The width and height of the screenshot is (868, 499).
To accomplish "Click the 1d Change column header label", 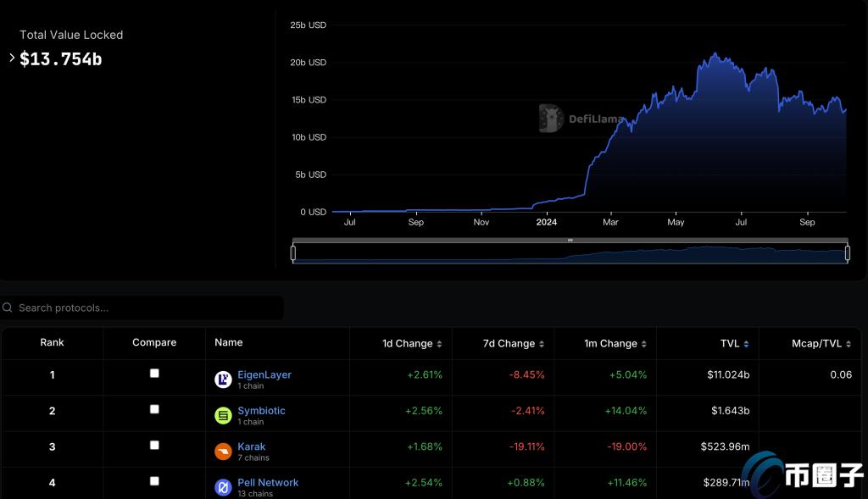I will [x=408, y=344].
